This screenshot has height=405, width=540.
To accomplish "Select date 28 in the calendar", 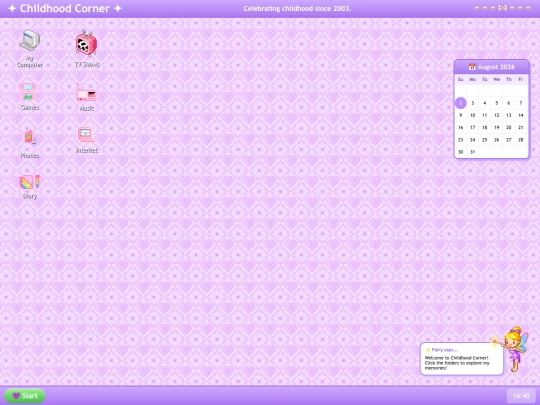I will point(521,140).
